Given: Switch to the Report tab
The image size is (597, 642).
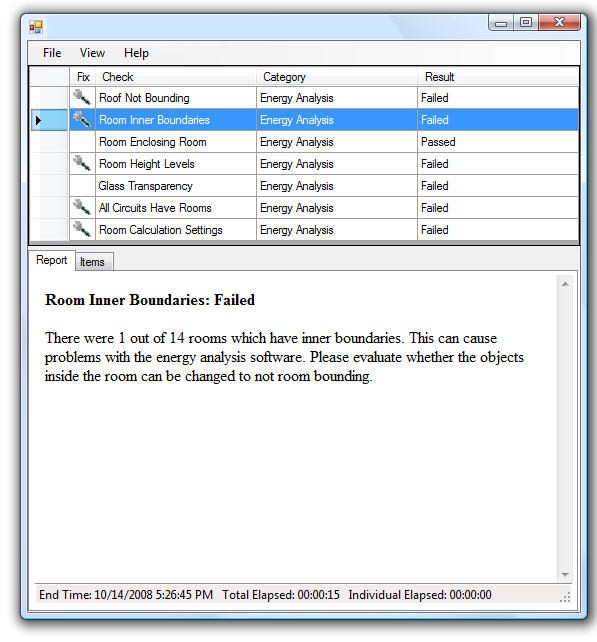Looking at the screenshot, I should click(x=52, y=260).
